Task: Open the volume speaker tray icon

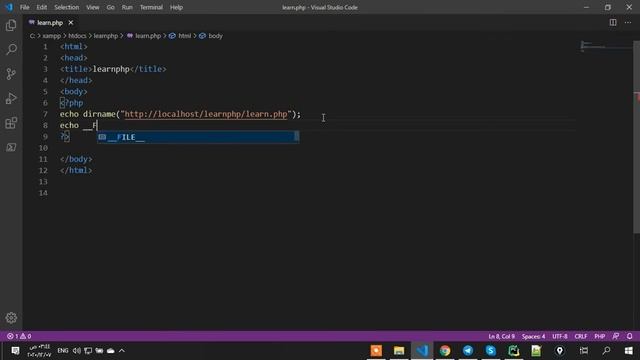Action: click(x=76, y=351)
